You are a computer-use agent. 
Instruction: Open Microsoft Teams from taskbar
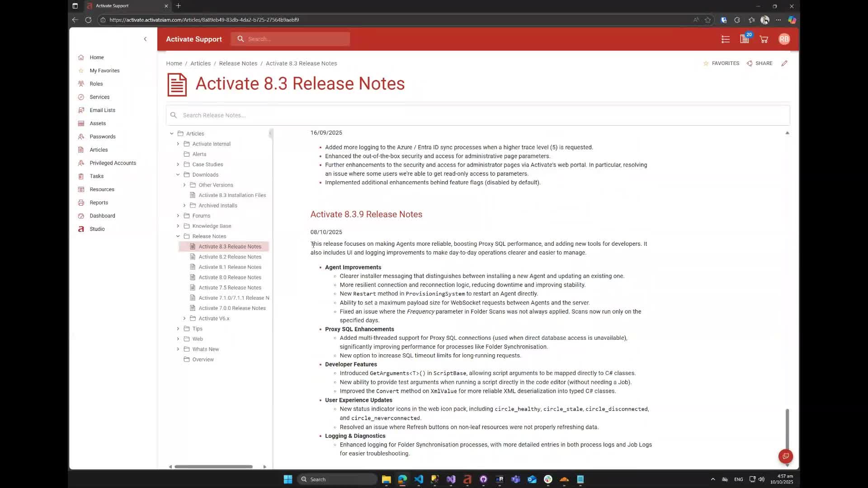(x=516, y=479)
